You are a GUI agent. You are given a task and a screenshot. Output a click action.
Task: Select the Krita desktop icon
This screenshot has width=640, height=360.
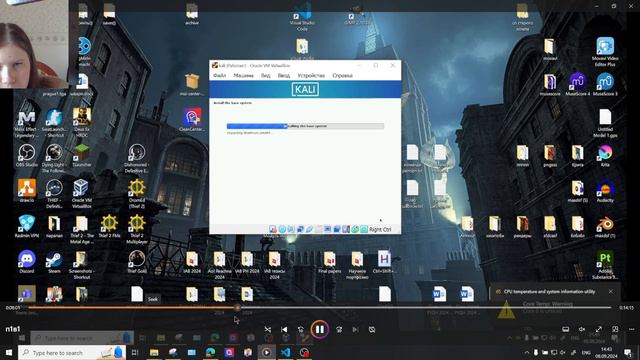(x=605, y=156)
